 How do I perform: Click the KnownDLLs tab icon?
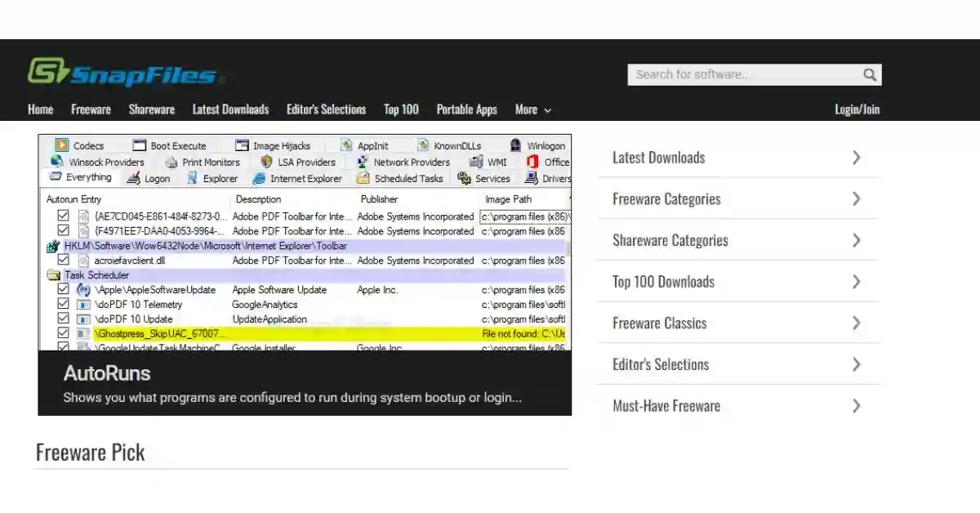(423, 145)
